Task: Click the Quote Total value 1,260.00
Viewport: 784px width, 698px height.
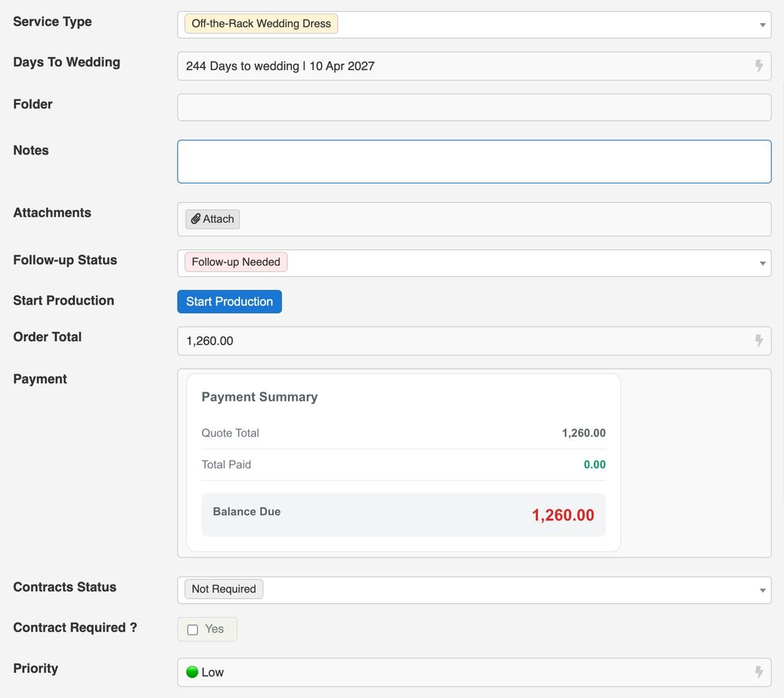Action: coord(584,433)
